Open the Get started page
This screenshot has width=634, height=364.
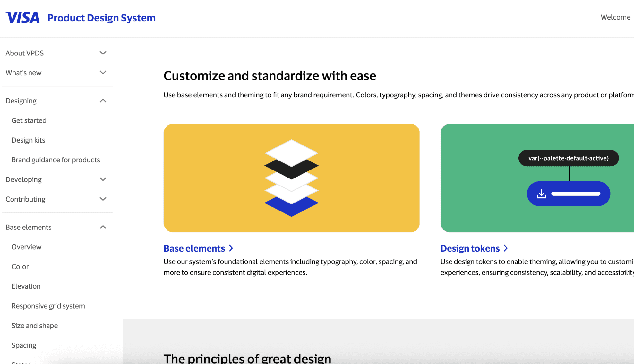point(29,120)
